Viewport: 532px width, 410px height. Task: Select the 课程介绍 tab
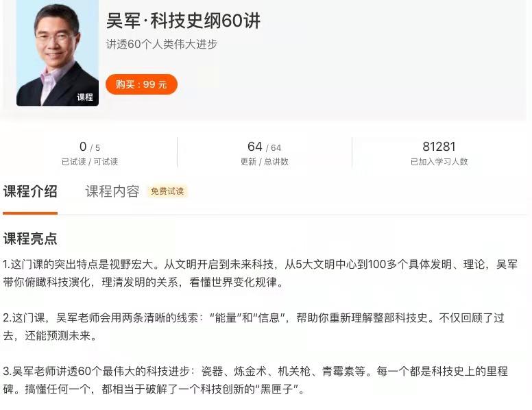[x=30, y=191]
